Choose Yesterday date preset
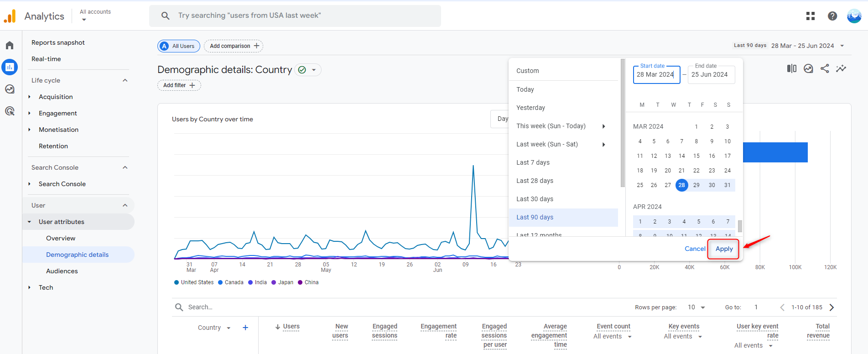868x354 pixels. point(563,108)
